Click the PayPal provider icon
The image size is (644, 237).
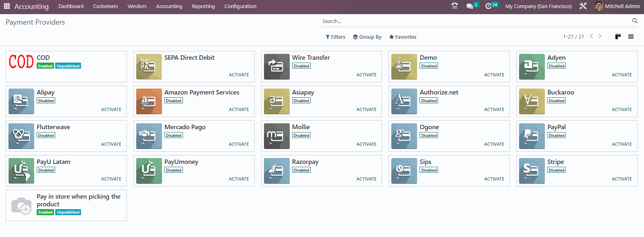click(x=532, y=136)
